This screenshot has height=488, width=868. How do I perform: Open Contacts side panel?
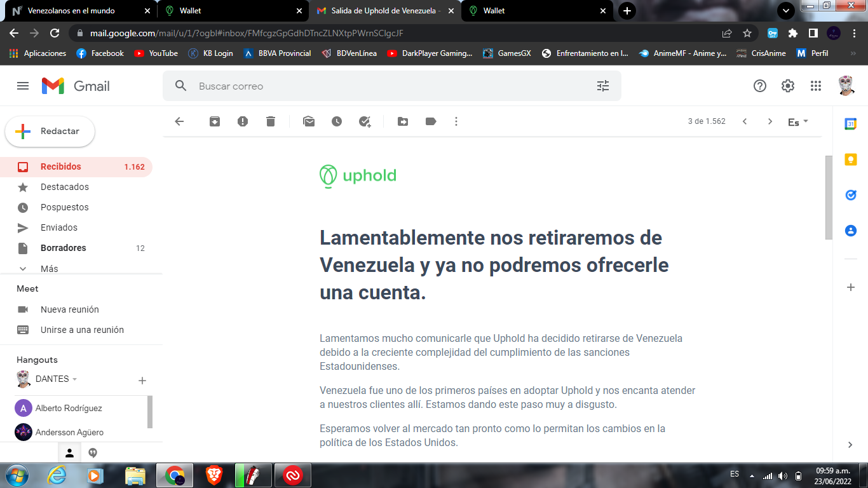tap(851, 231)
